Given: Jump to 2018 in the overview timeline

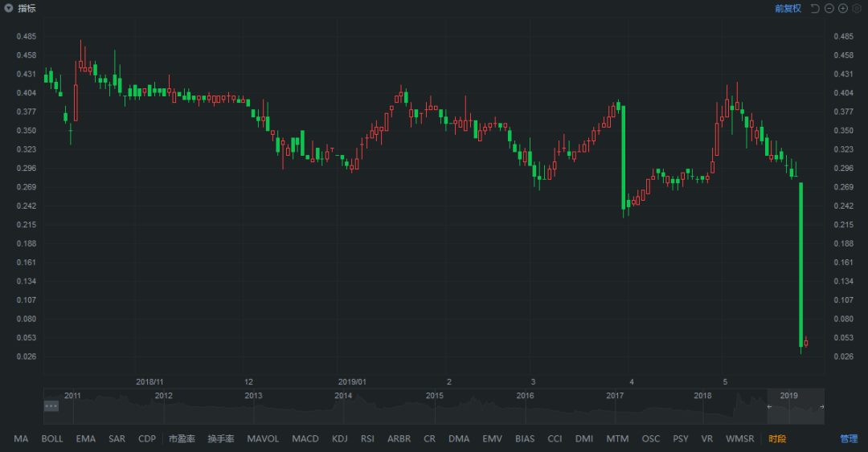Looking at the screenshot, I should pyautogui.click(x=702, y=396).
